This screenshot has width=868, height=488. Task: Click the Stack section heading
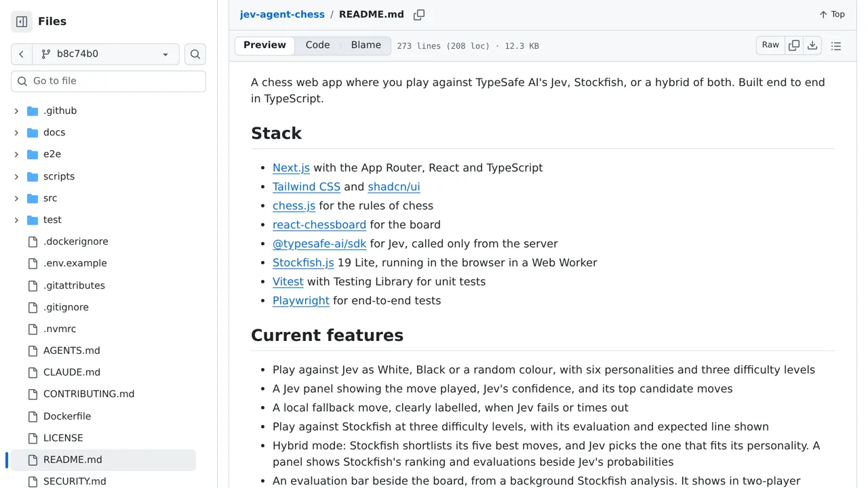point(277,134)
